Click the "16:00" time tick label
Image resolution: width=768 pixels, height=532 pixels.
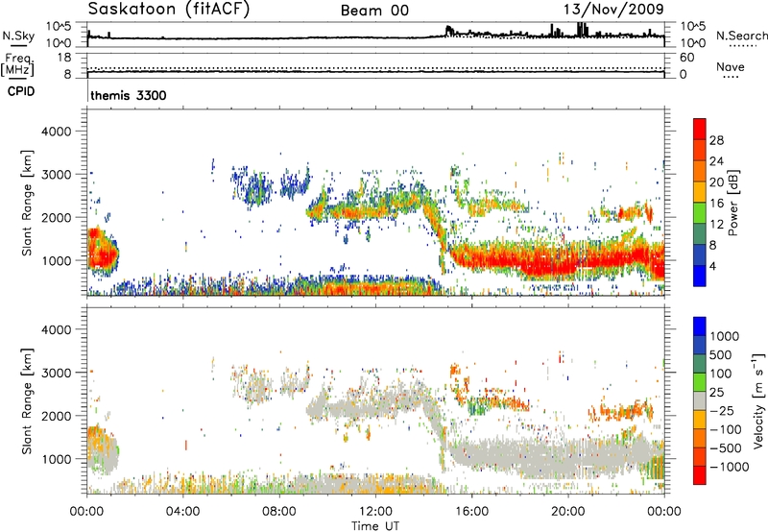471,512
